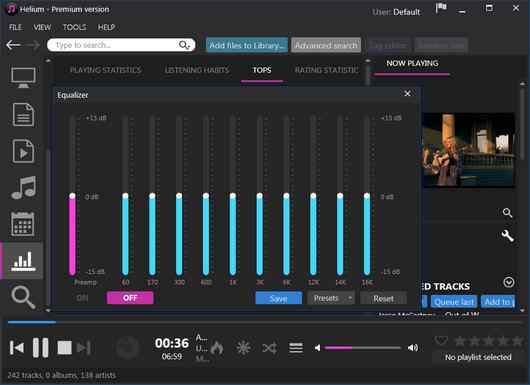
Task: Pause the current track
Action: (41, 347)
